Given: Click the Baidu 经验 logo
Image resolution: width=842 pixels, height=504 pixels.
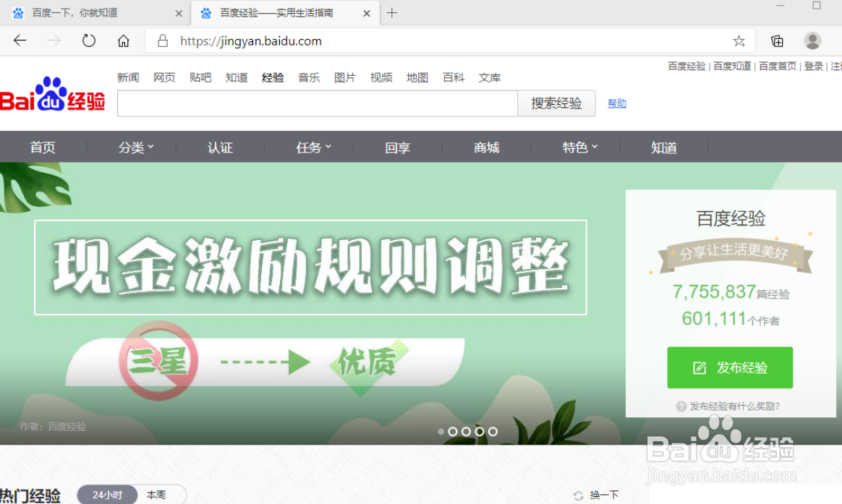Looking at the screenshot, I should click(52, 95).
